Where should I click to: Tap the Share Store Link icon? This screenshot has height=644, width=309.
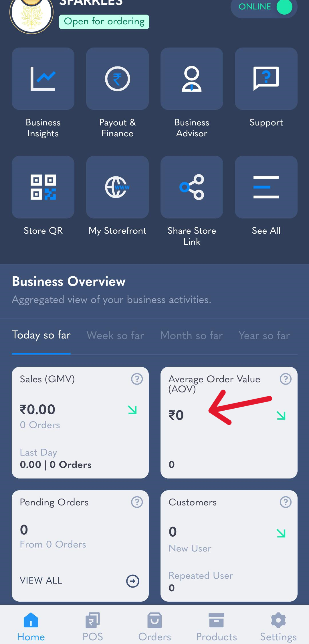pos(192,187)
